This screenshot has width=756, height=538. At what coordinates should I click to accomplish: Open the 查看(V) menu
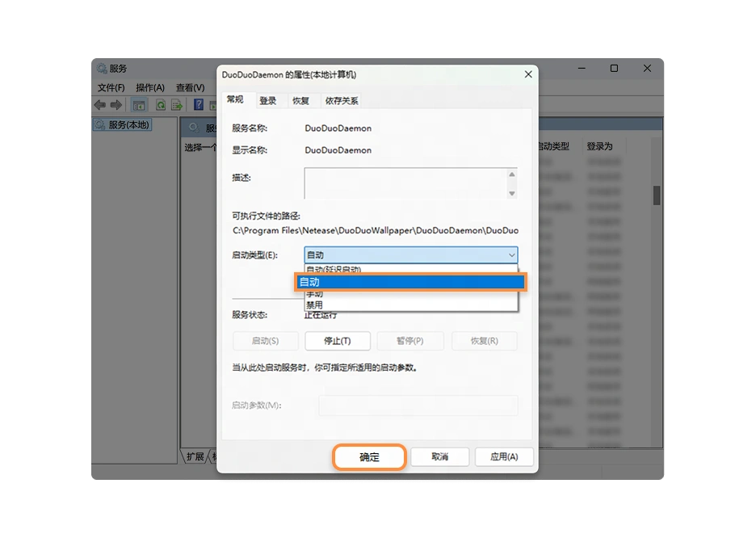pyautogui.click(x=190, y=88)
